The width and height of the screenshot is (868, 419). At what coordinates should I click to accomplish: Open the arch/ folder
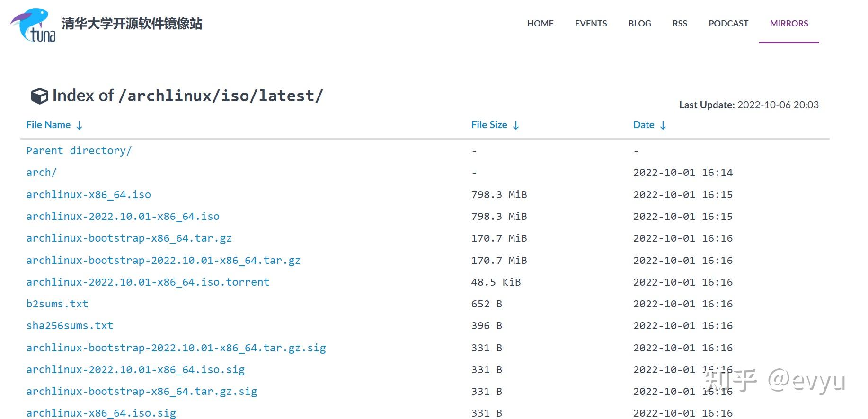(x=41, y=173)
